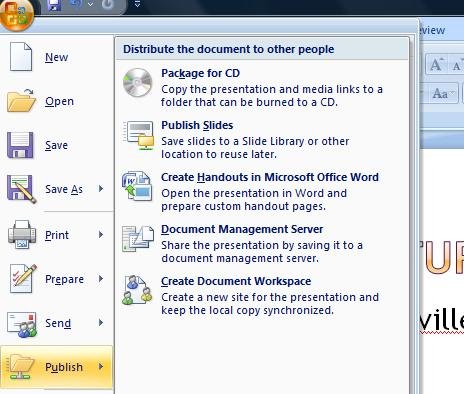
Task: Open the Review ribbon tab
Action: (432, 30)
